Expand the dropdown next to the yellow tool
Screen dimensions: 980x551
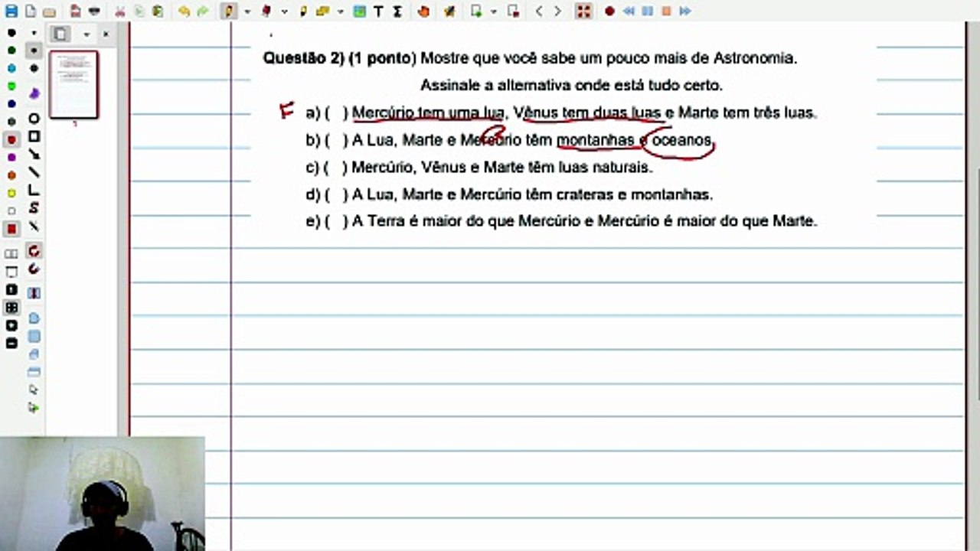point(340,11)
